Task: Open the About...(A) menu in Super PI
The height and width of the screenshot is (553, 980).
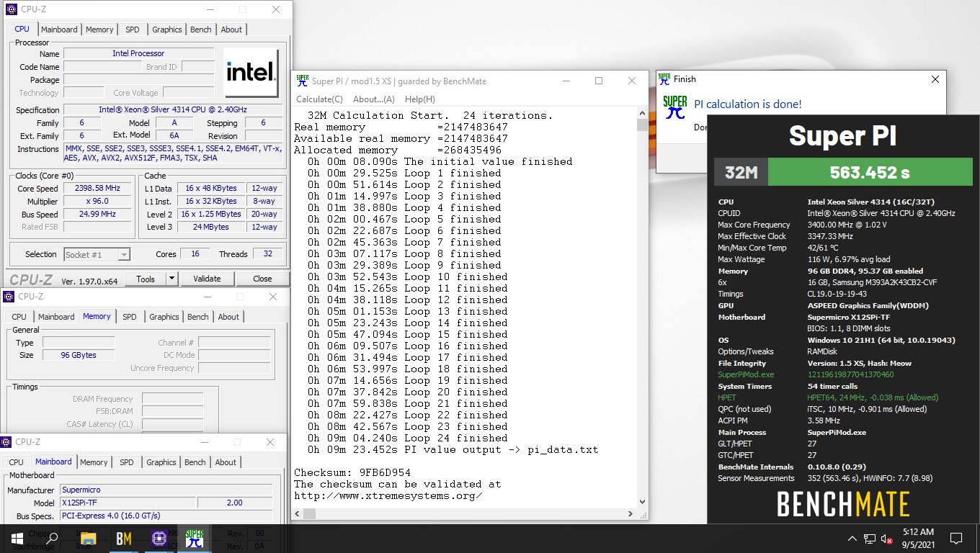Action: [x=374, y=99]
